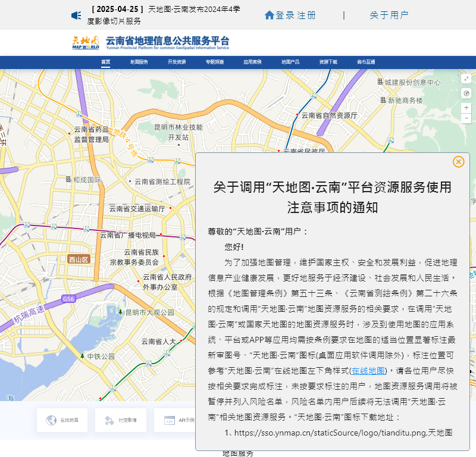
Task: Click the satellite icon on 时空影像 card
Action: 109,420
